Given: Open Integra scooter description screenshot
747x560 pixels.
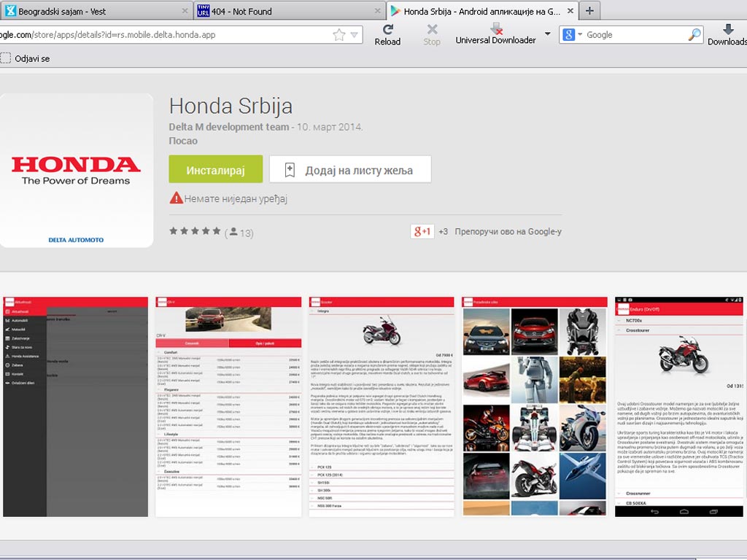Looking at the screenshot, I should (x=382, y=407).
